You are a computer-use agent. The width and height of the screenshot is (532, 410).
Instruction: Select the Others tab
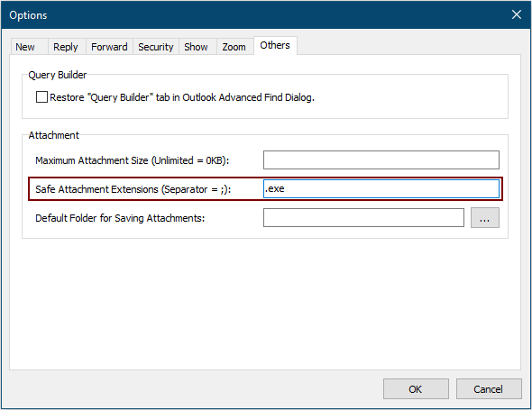(275, 45)
